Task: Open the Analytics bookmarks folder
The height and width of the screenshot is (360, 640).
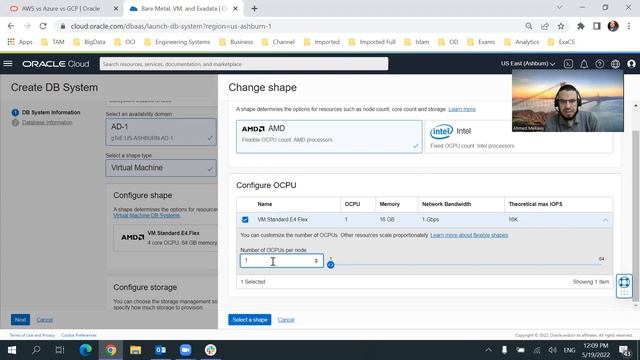Action: coord(522,42)
